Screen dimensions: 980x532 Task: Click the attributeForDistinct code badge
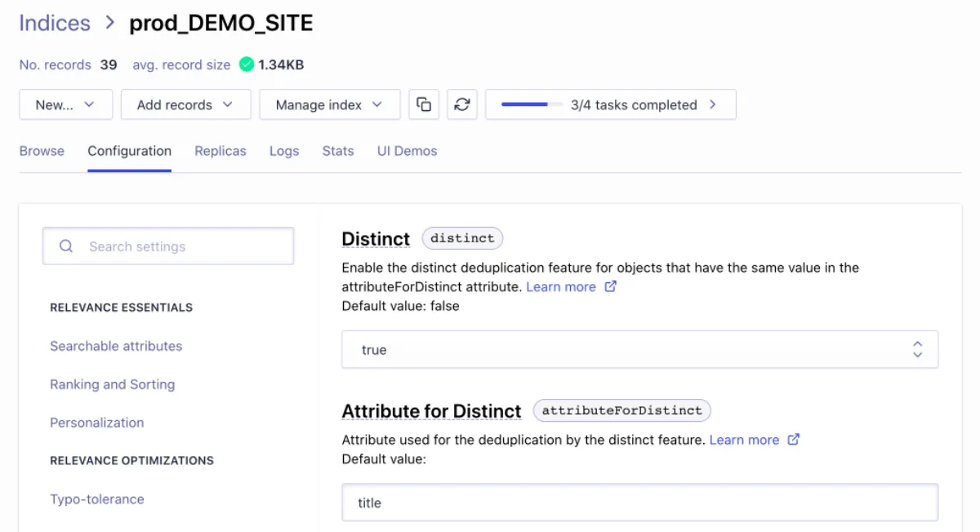coord(621,410)
